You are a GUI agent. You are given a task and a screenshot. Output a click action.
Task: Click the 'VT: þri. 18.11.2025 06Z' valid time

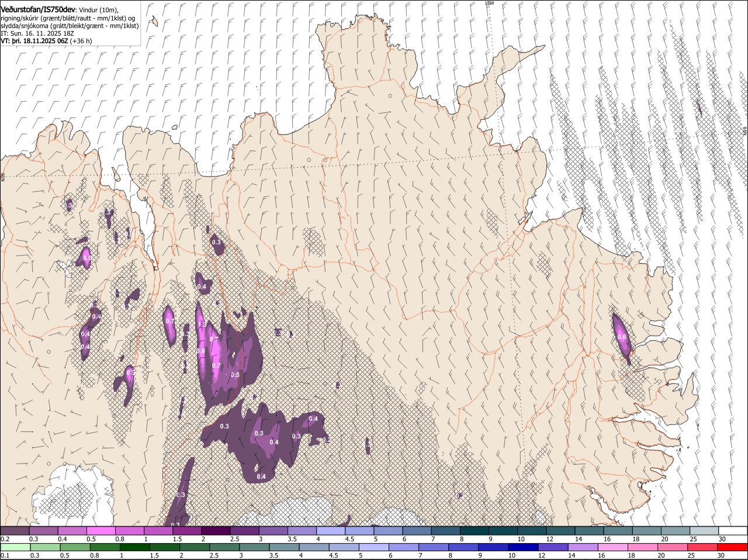[34, 41]
